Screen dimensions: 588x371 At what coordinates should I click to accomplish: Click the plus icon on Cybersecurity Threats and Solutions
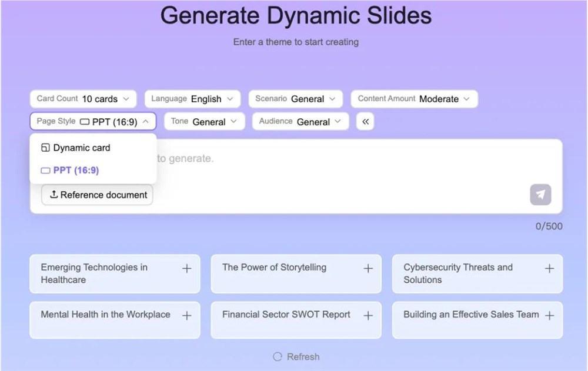coord(550,267)
